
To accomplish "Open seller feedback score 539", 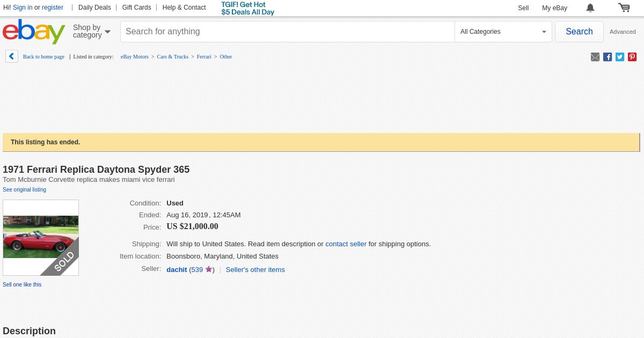I will (x=197, y=270).
